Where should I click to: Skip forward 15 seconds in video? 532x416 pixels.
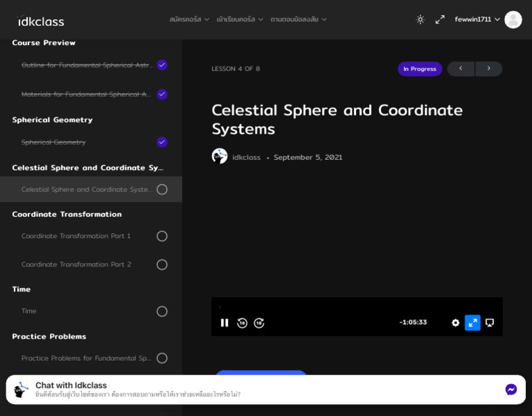(259, 323)
